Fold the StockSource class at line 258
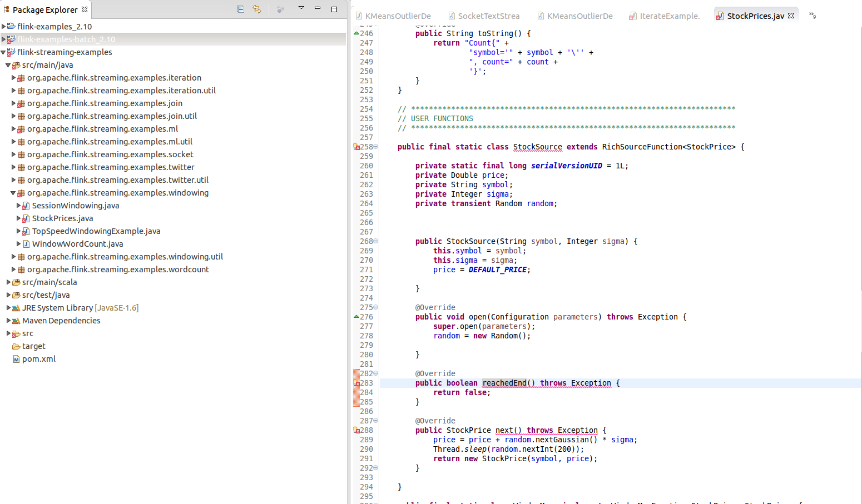The height and width of the screenshot is (504, 862). click(376, 147)
